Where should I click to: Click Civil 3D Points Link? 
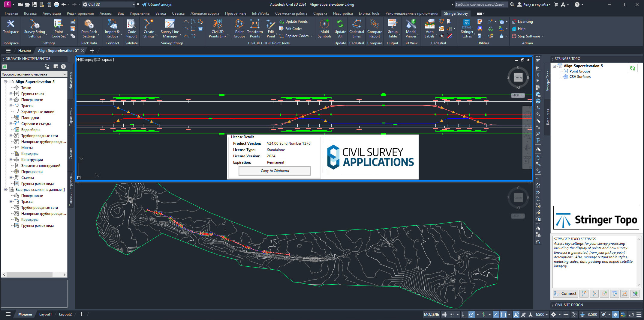(218, 28)
